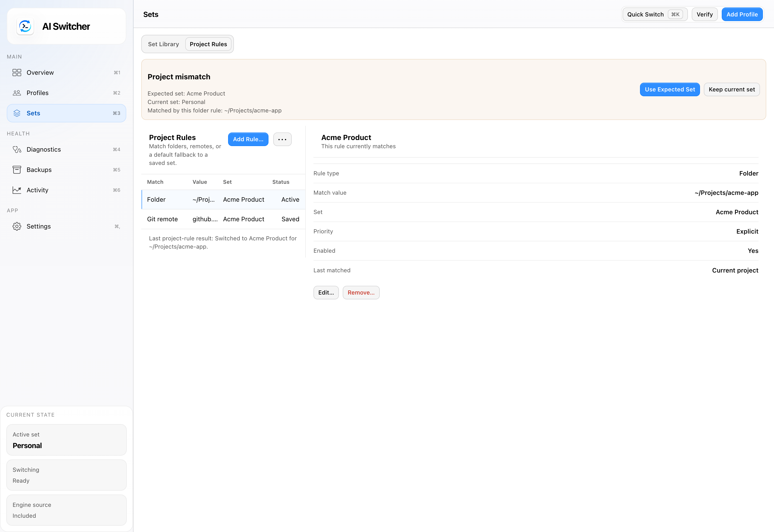Screen dimensions: 774x532
Task: Switch to the Project Rules tab
Action: pyautogui.click(x=208, y=44)
